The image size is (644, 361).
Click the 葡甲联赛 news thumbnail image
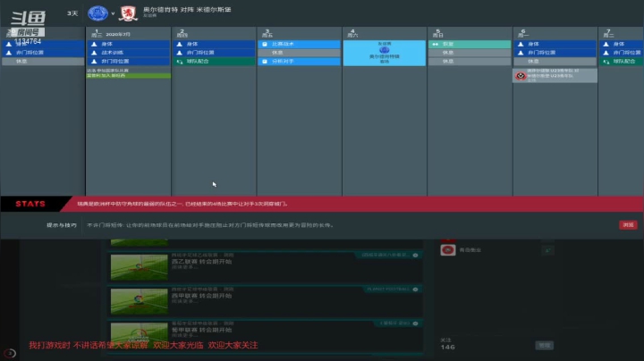pos(140,334)
